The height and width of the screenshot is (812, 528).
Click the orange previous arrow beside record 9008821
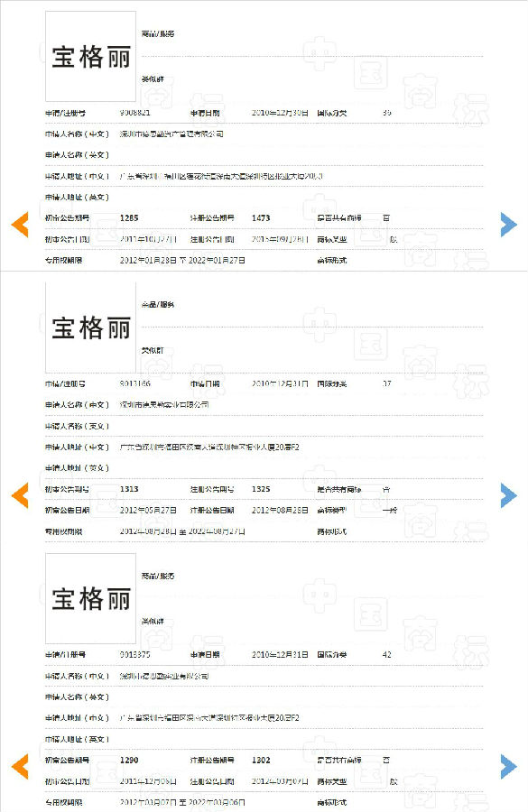click(20, 225)
